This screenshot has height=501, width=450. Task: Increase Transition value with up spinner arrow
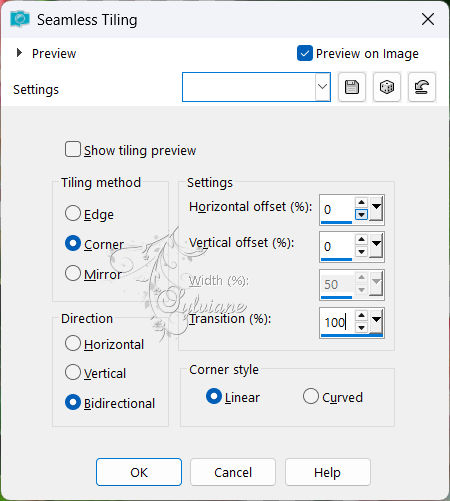click(361, 315)
